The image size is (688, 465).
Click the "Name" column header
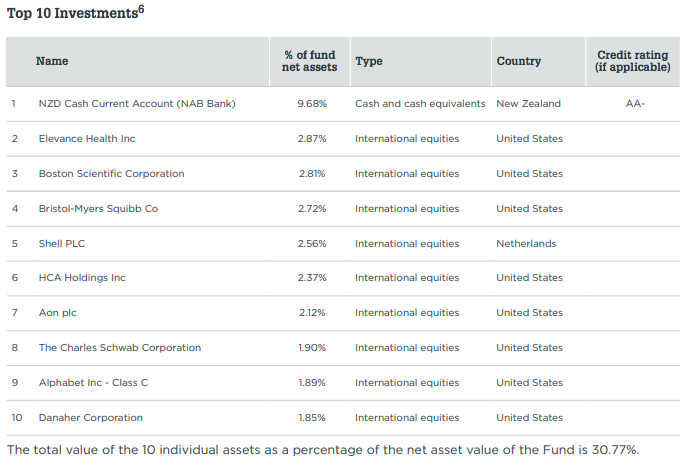click(x=52, y=61)
